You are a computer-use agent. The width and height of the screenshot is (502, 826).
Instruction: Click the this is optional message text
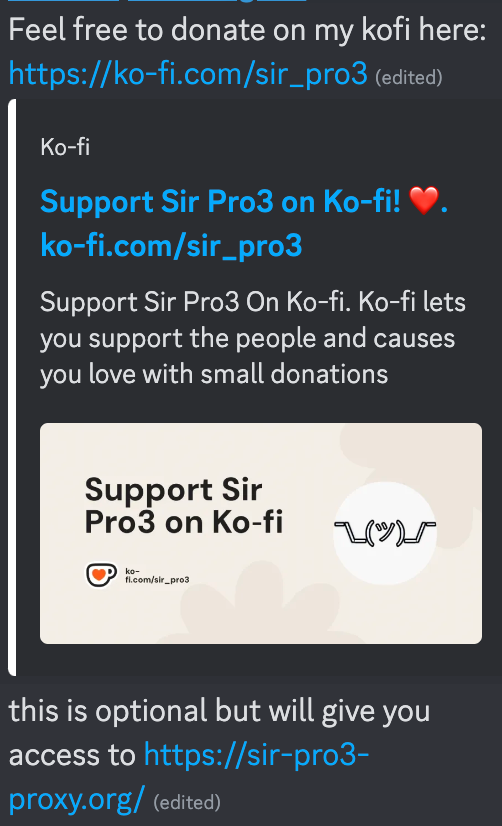[x=220, y=711]
